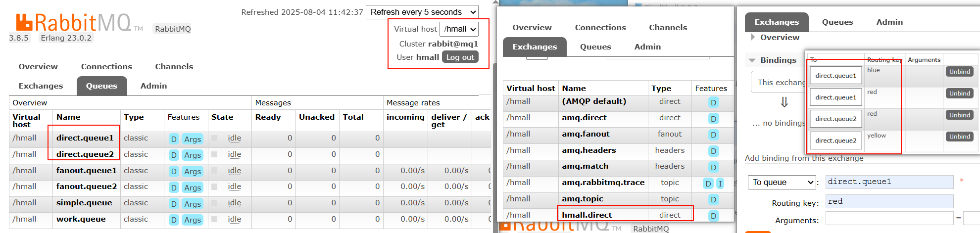980x233 pixels.
Task: Open the Refresh every 5 seconds dropdown
Action: pyautogui.click(x=422, y=12)
